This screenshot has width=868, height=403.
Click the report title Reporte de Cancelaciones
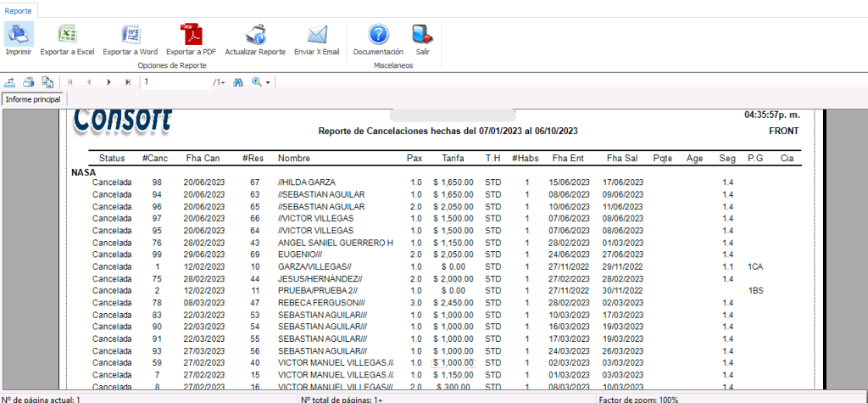448,132
